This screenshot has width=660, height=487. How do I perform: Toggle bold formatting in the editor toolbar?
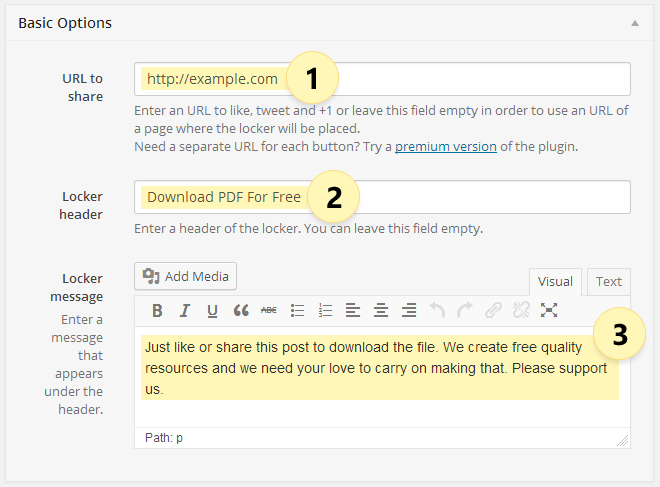[157, 310]
